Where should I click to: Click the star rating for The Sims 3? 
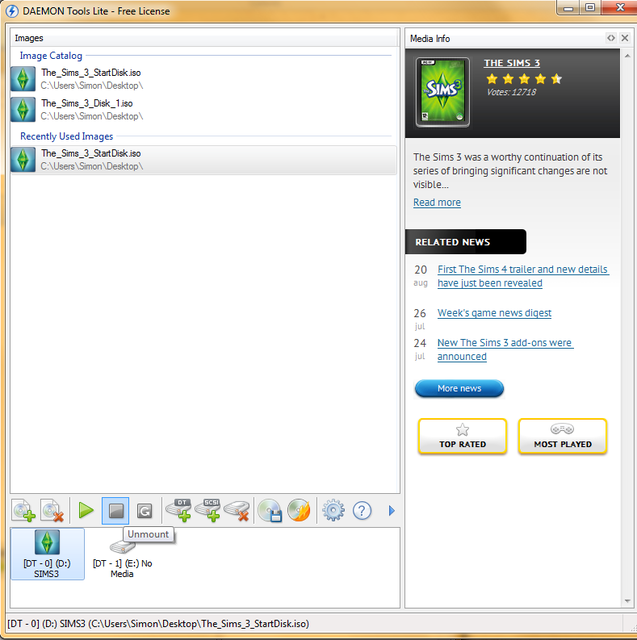click(x=524, y=79)
